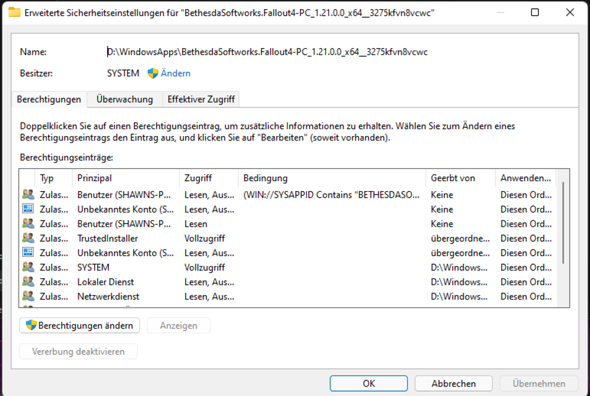Click übergeordne... in the TrustedInstaller row

coord(460,238)
